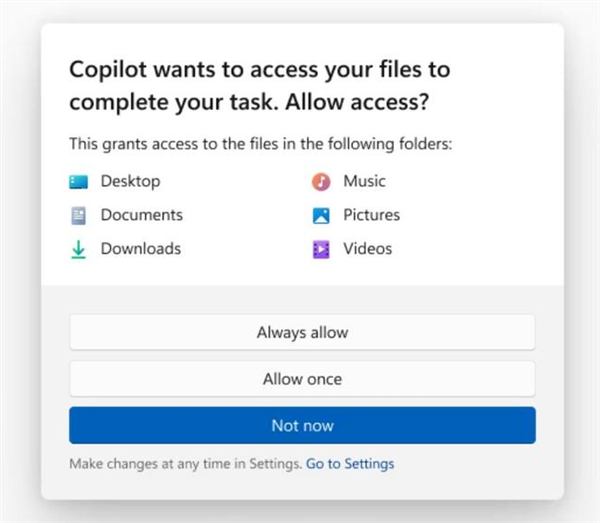
Task: Click the Copilot access request heading
Action: pyautogui.click(x=259, y=71)
